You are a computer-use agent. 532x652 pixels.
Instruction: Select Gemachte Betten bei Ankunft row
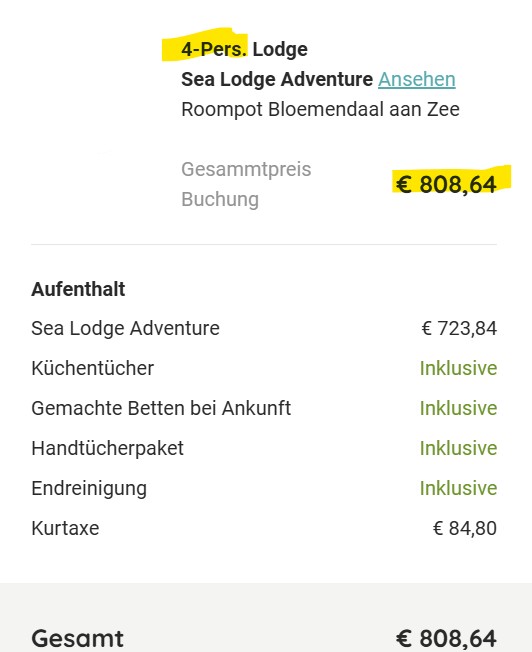[264, 408]
